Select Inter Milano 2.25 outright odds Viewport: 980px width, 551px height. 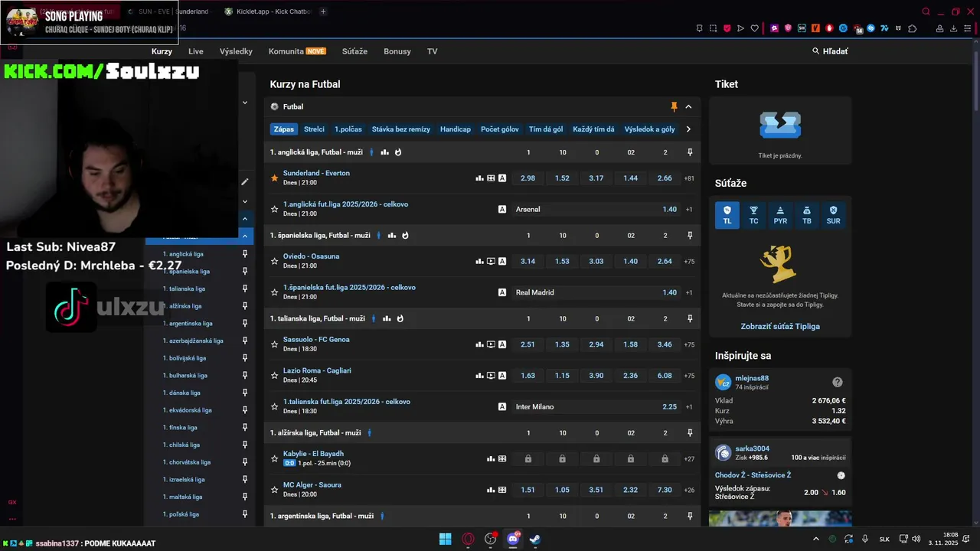pyautogui.click(x=596, y=406)
